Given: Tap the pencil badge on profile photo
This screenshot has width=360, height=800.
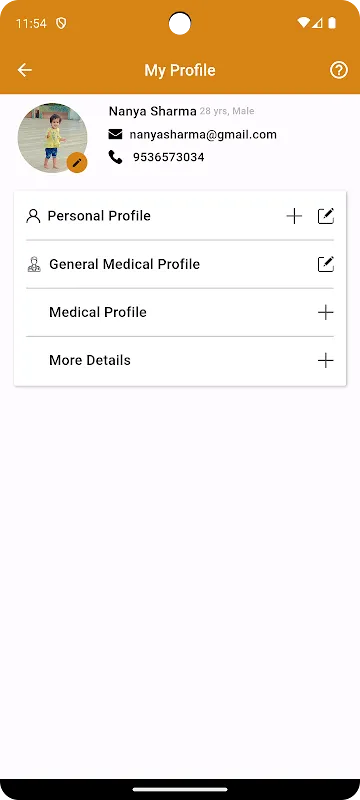Looking at the screenshot, I should [x=77, y=163].
